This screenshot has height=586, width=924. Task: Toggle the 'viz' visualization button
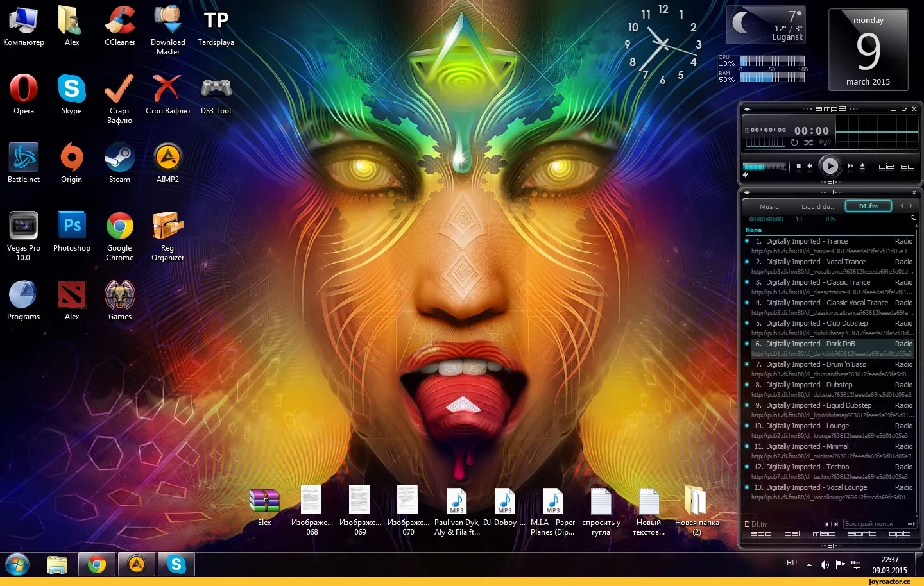pos(886,167)
